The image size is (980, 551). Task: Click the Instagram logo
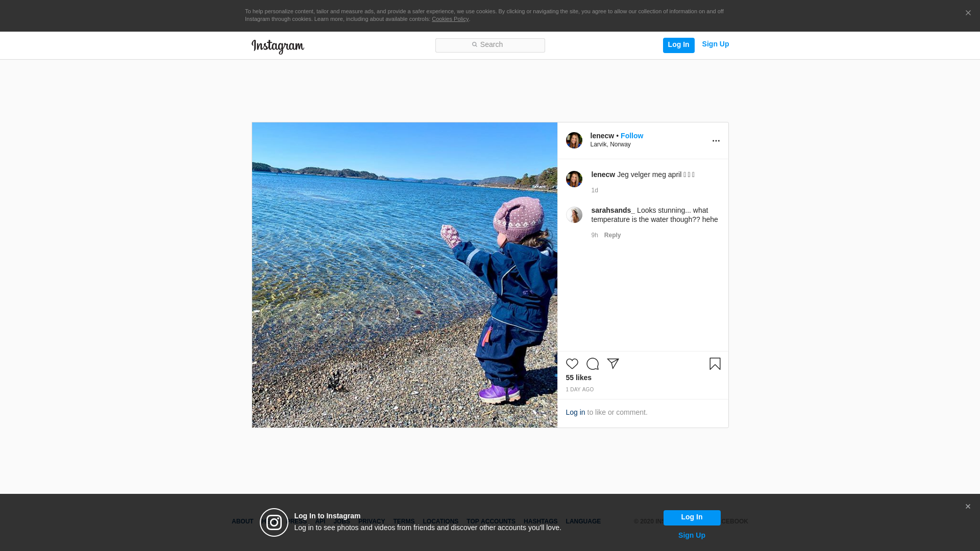pyautogui.click(x=278, y=46)
